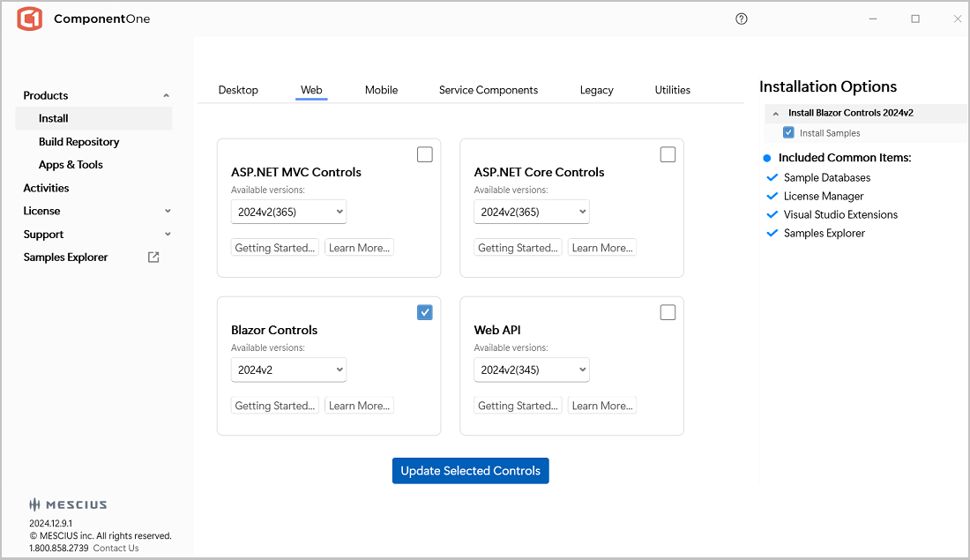Click Learn More for ASP.NET MVC Controls
The height and width of the screenshot is (560, 970).
(x=359, y=248)
